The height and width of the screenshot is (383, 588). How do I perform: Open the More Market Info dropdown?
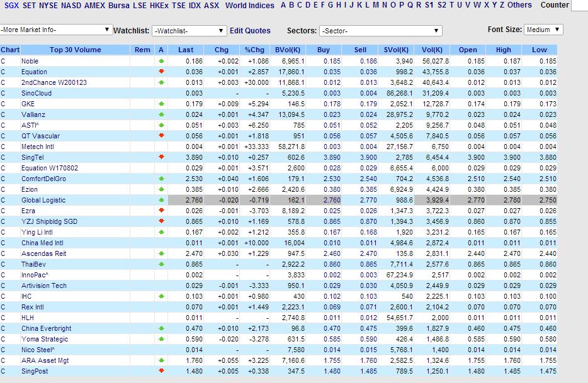point(55,30)
